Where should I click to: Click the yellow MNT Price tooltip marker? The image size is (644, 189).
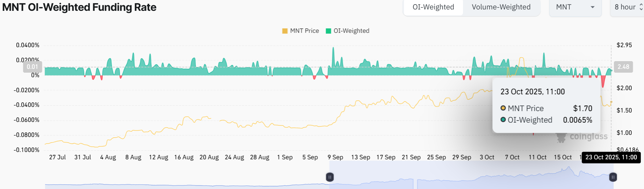point(503,108)
